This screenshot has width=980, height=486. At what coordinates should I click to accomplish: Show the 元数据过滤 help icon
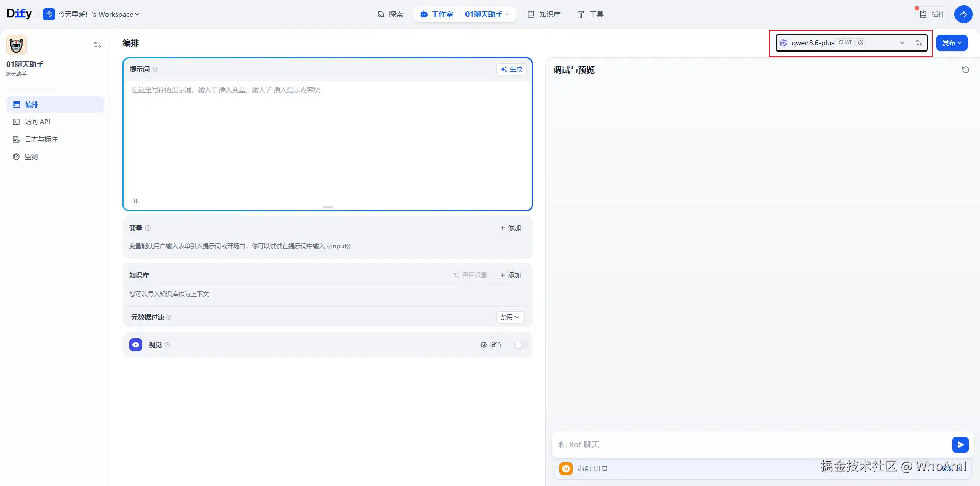coord(169,317)
